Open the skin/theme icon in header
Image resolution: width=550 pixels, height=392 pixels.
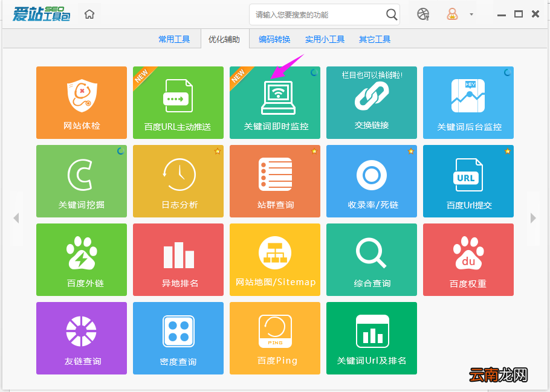[423, 14]
